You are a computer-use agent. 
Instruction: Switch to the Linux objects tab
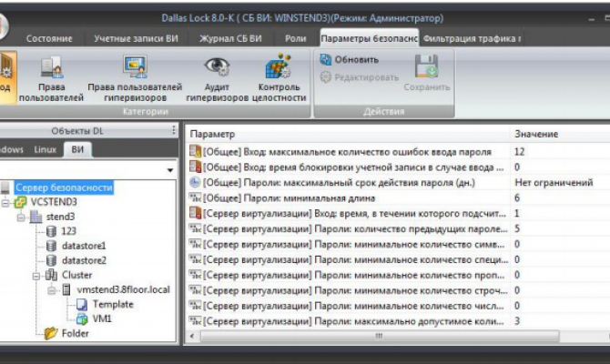pyautogui.click(x=46, y=149)
